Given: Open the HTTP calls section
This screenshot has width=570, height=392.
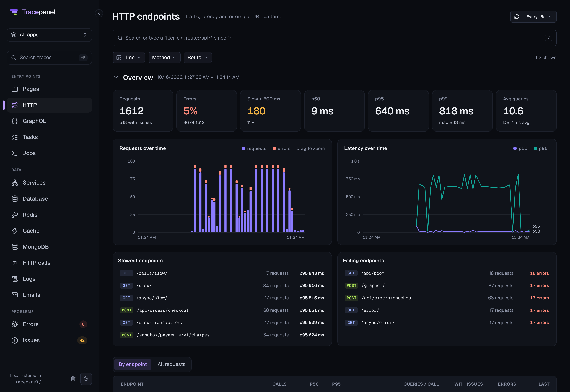Looking at the screenshot, I should click(49, 263).
